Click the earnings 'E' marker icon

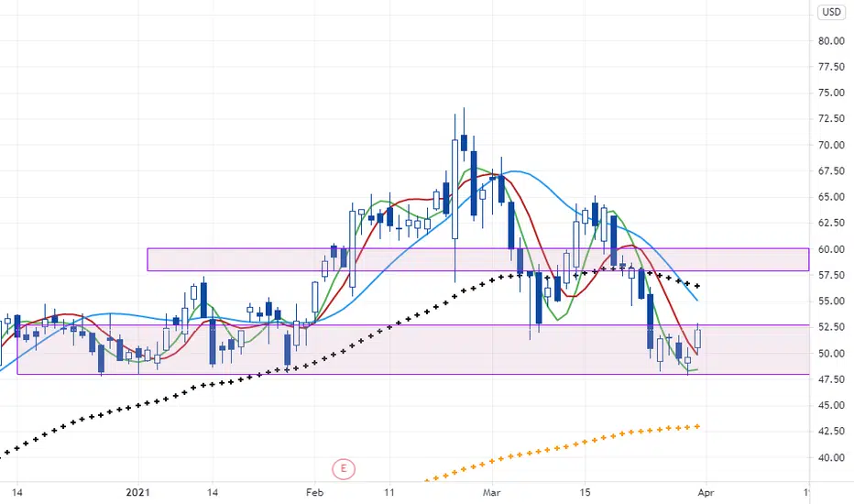tap(344, 468)
